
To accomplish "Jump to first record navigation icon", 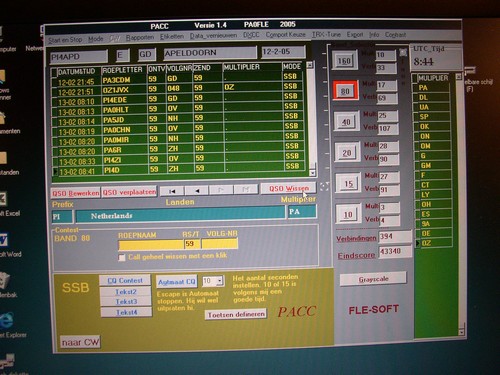I will 172,191.
